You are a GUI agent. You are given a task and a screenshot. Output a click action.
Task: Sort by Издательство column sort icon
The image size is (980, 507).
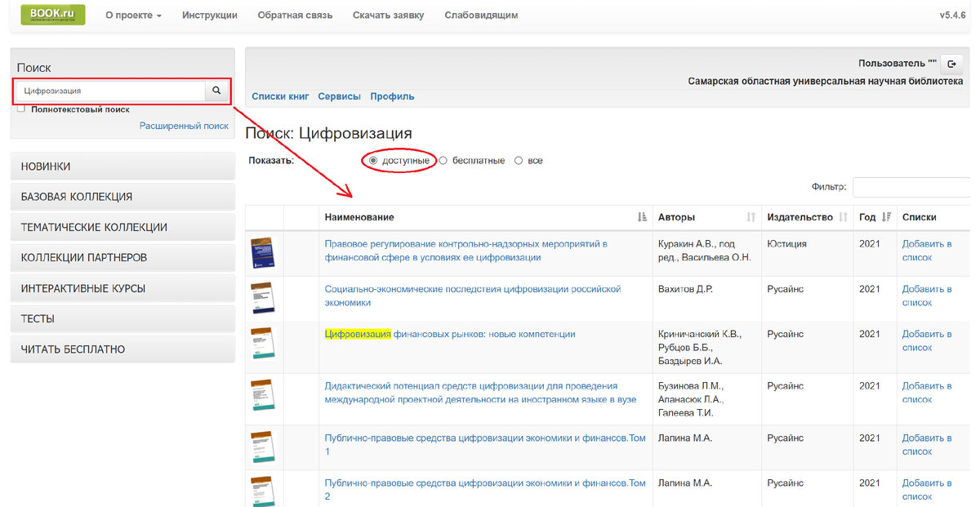[x=843, y=217]
